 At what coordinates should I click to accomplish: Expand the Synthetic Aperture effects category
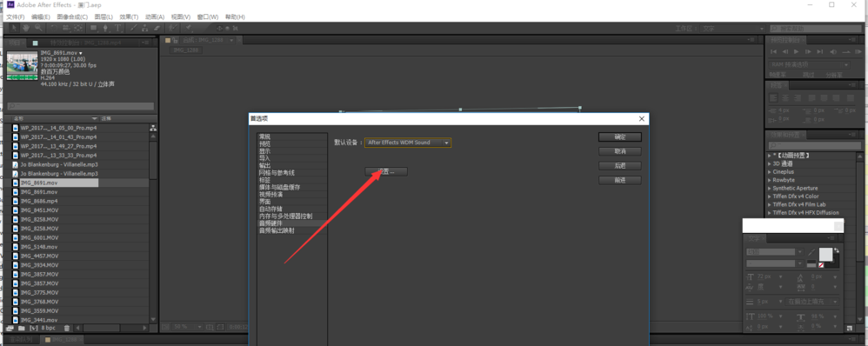coord(770,189)
